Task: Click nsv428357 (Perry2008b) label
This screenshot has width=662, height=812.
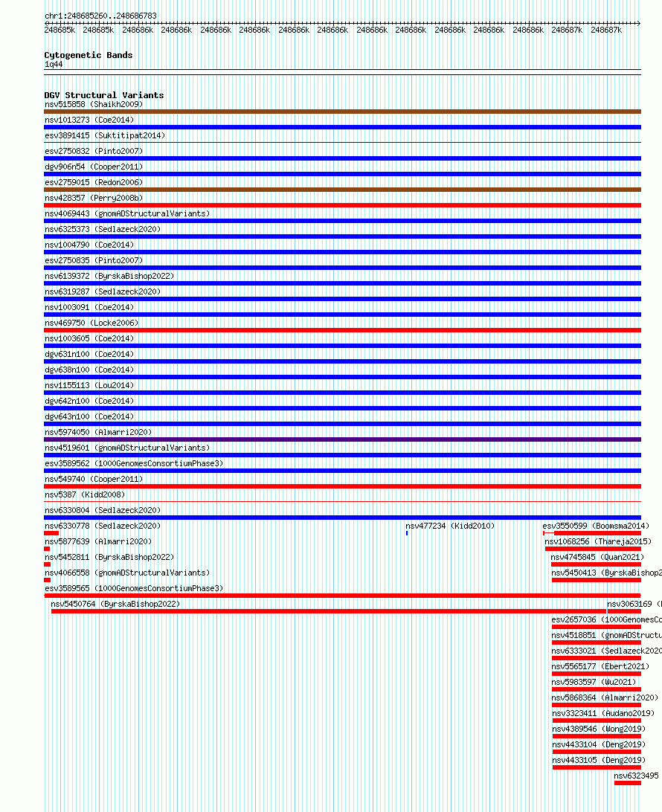Action: 94,198
